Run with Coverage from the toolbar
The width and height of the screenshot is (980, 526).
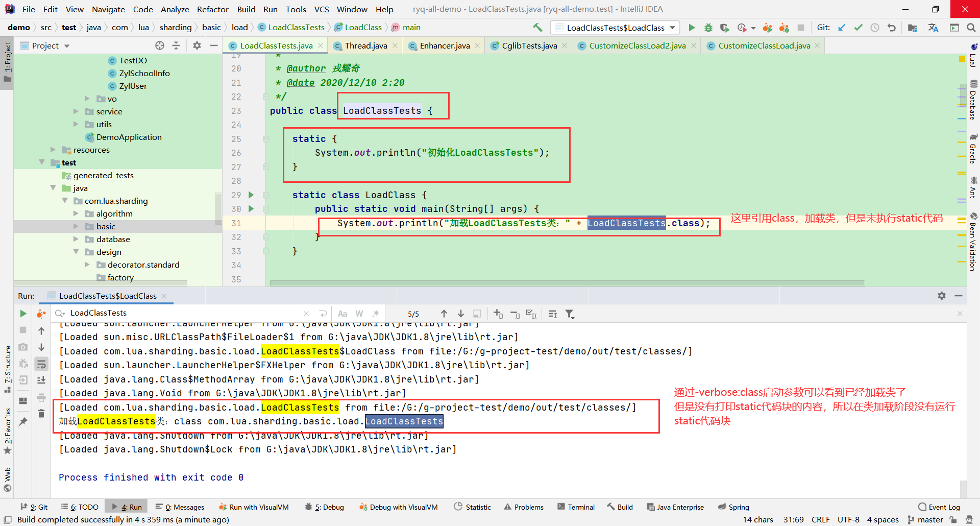pos(724,28)
